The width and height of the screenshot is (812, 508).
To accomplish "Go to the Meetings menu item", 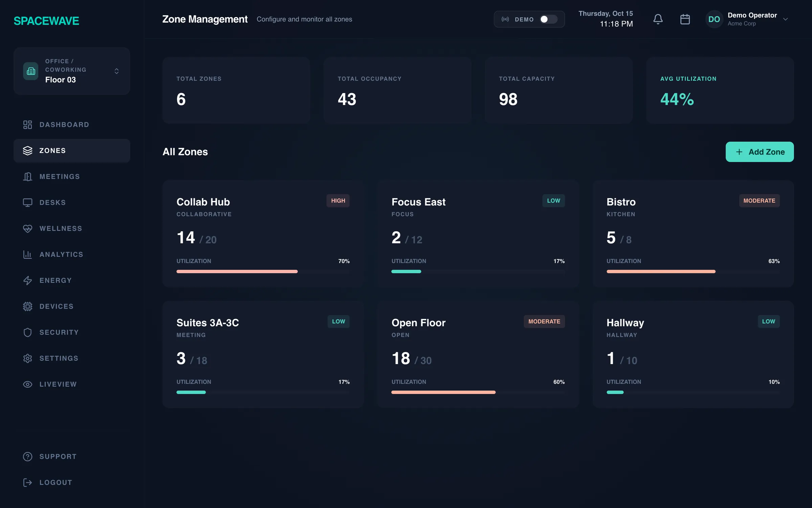I will coord(72,177).
